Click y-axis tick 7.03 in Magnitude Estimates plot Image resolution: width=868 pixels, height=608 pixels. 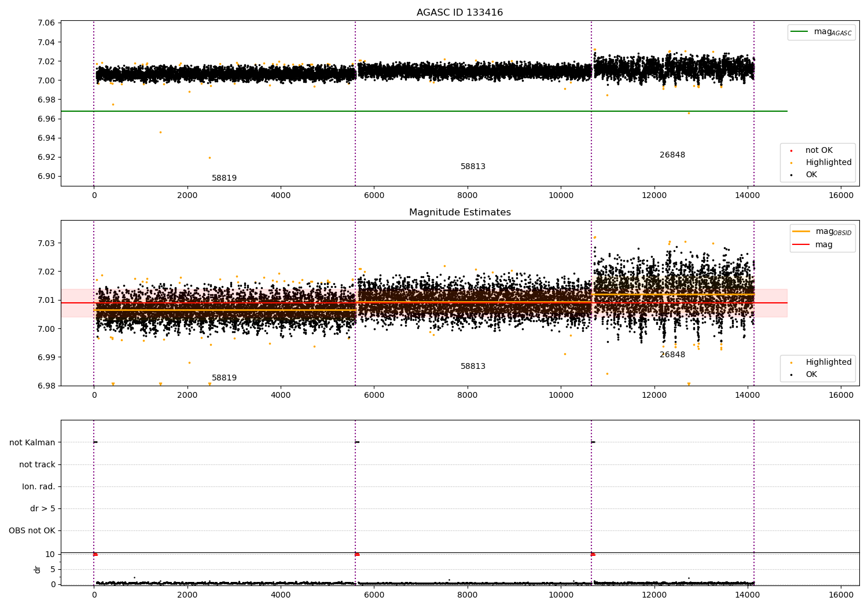pos(46,243)
